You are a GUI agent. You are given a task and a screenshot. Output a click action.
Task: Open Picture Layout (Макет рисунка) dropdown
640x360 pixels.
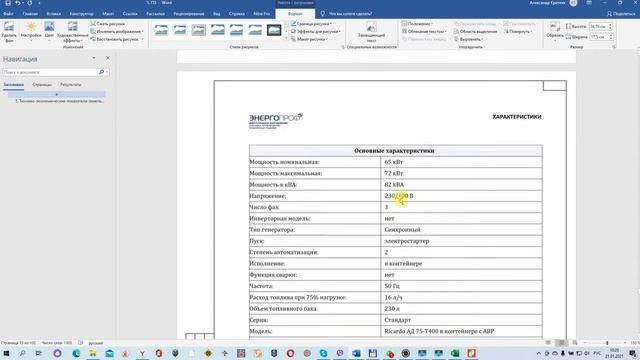pos(310,39)
